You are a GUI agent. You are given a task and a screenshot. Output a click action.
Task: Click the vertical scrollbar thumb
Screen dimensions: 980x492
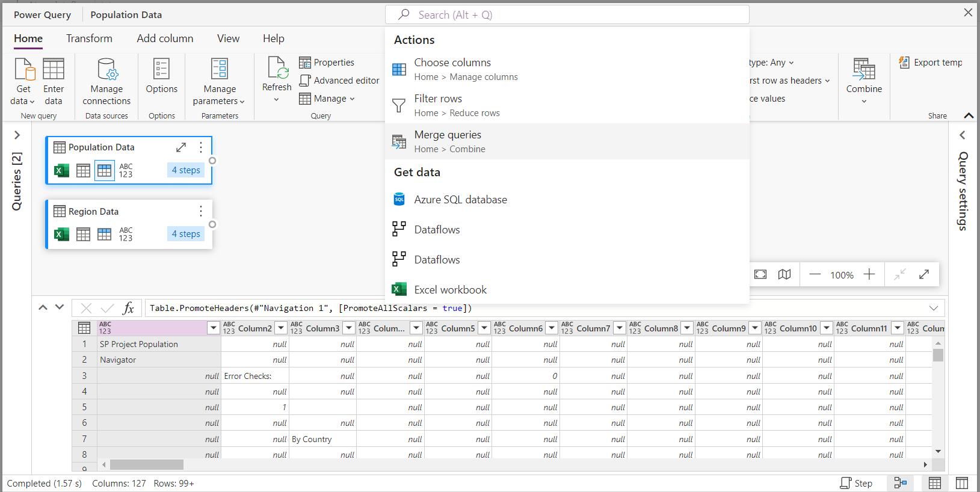tap(938, 355)
